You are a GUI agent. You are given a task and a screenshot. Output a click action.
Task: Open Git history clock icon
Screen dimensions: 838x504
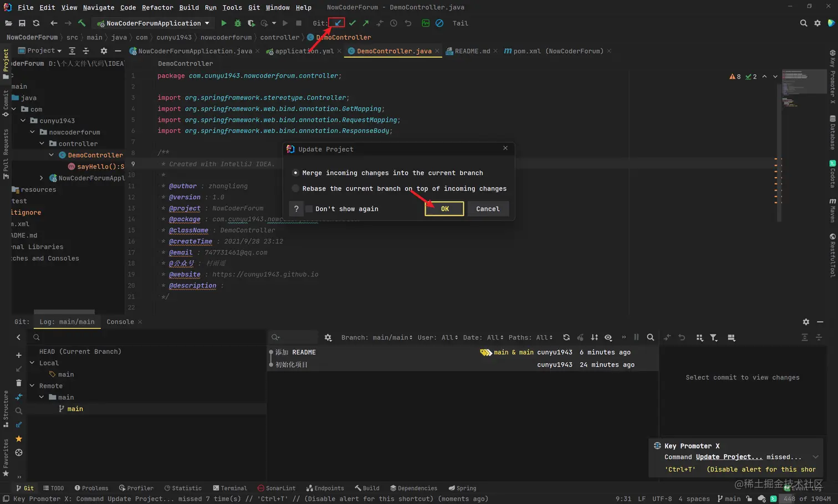(x=394, y=23)
